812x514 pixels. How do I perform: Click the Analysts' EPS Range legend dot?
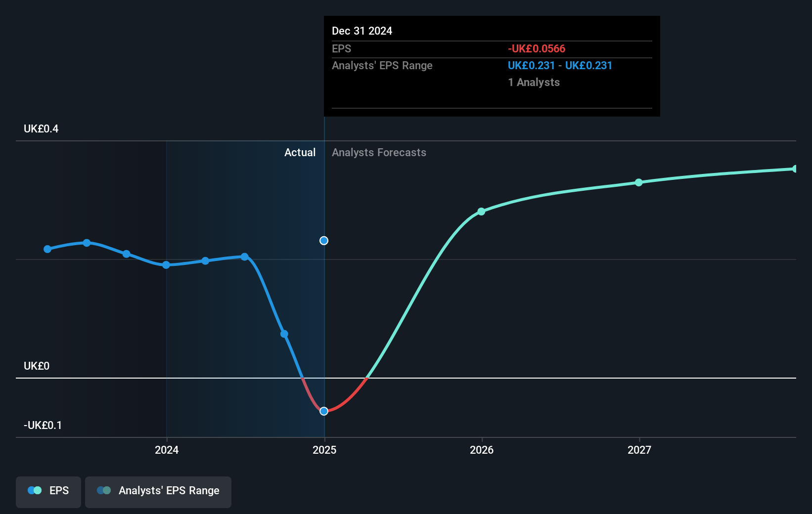103,490
